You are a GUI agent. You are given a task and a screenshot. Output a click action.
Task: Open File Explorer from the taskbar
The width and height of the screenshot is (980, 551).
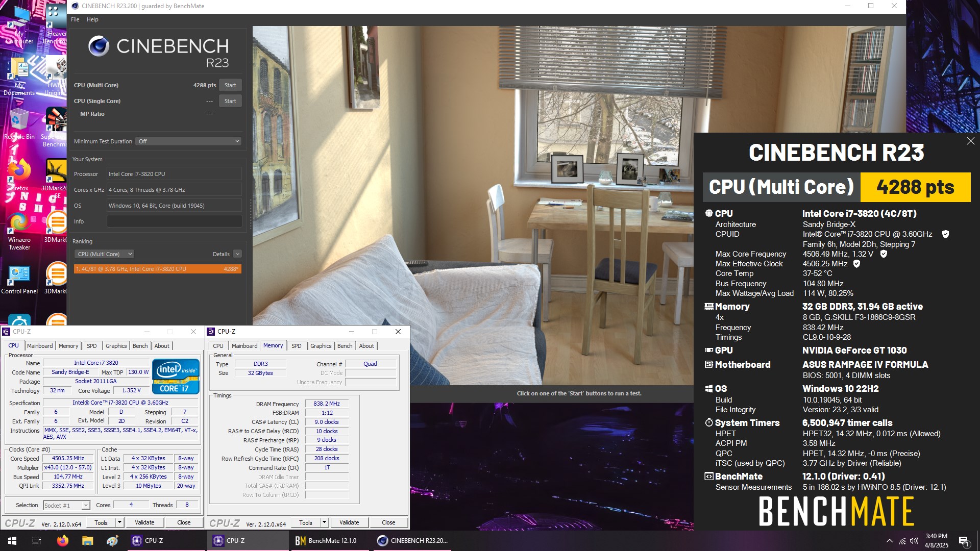pyautogui.click(x=87, y=541)
